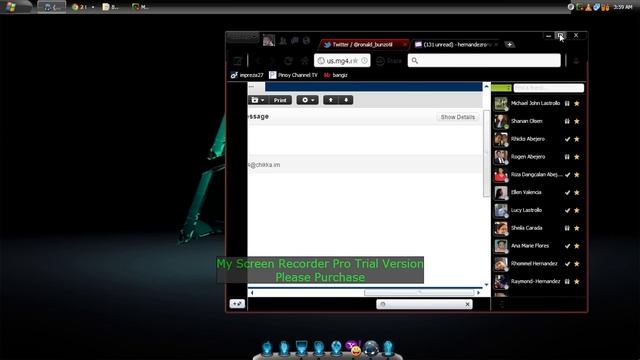The width and height of the screenshot is (640, 360).
Task: Click checkmark icon beside Riza Dangcalan
Action: (567, 175)
